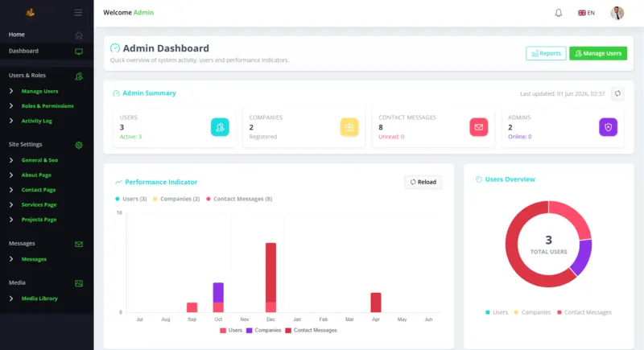
Task: Open the EN language selector
Action: point(586,13)
